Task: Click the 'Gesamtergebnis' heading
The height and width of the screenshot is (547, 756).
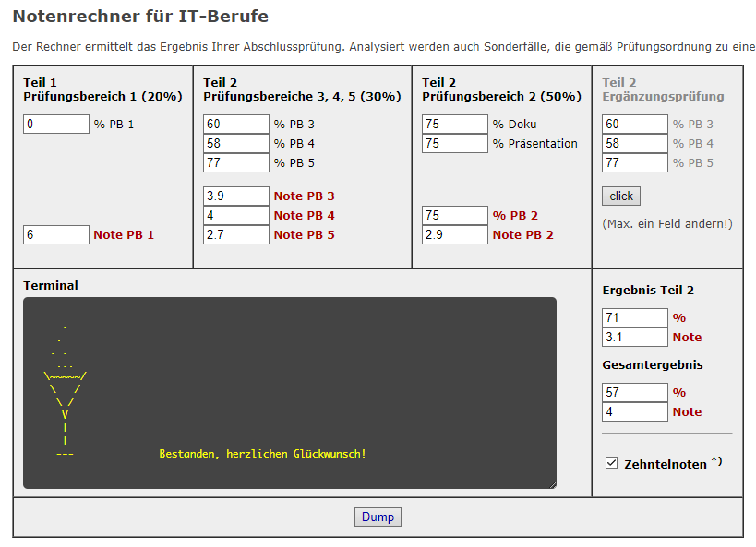Action: [x=653, y=365]
